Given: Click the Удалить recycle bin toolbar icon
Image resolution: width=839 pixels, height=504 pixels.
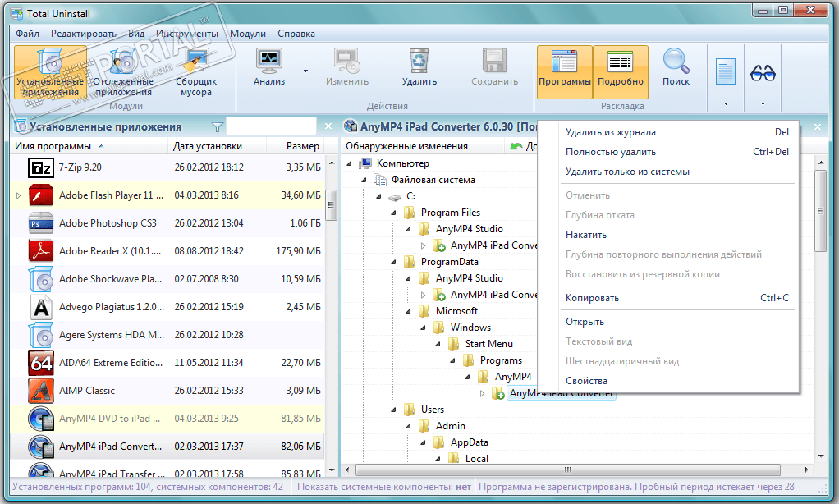Looking at the screenshot, I should coord(419,61).
